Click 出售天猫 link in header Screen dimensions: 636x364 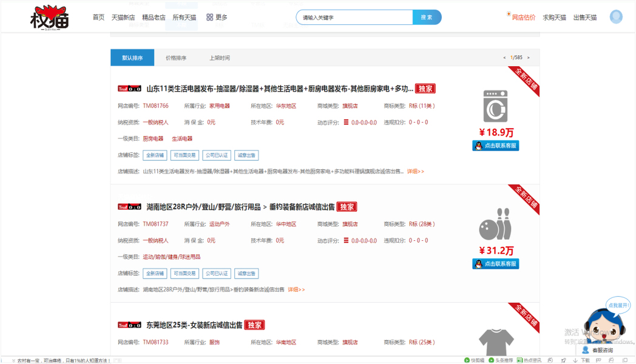pos(585,17)
